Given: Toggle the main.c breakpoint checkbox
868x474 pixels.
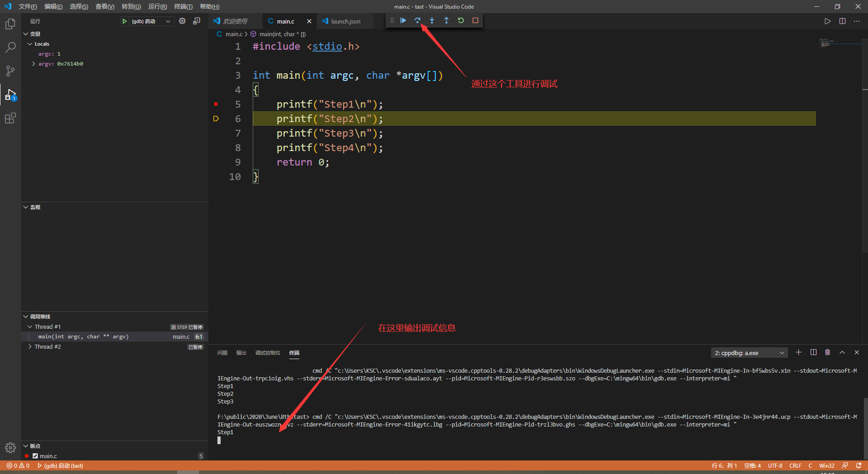Looking at the screenshot, I should pos(35,456).
